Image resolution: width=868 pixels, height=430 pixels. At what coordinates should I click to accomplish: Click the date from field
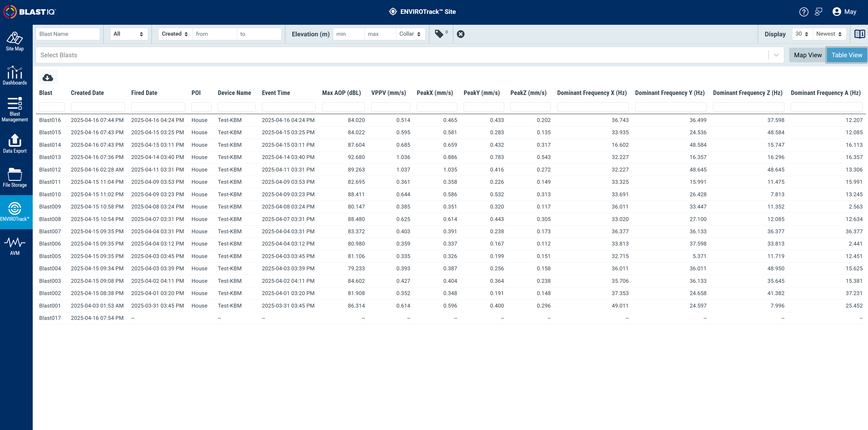[215, 34]
